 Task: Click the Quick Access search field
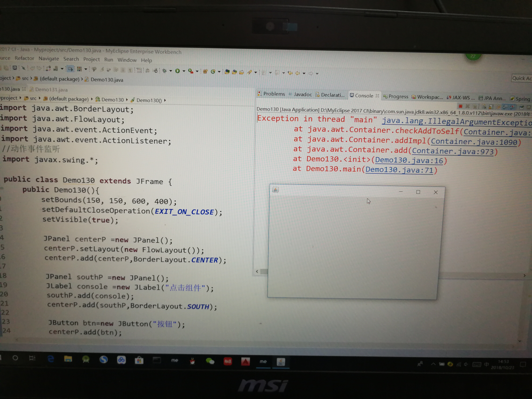[522, 78]
